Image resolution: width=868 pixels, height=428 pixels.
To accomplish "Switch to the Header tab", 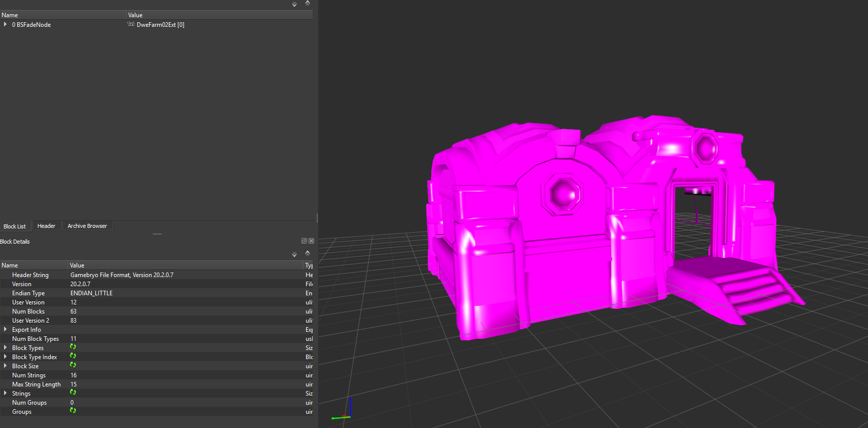I will tap(47, 226).
